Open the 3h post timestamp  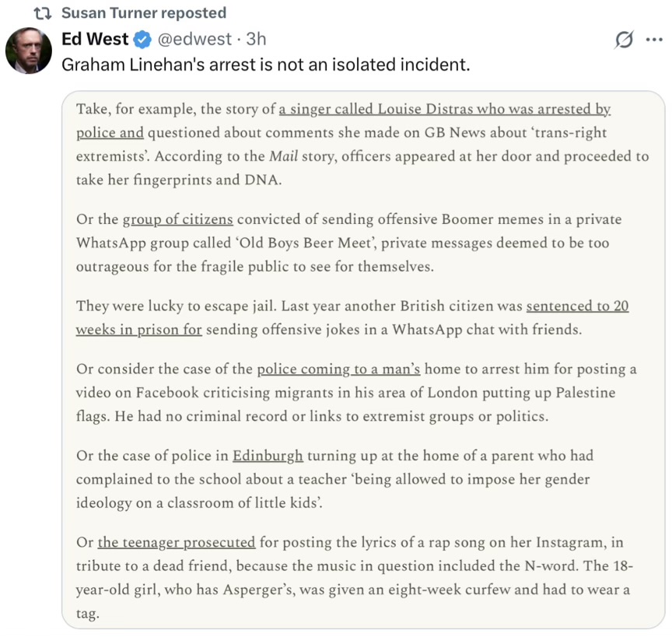point(257,40)
